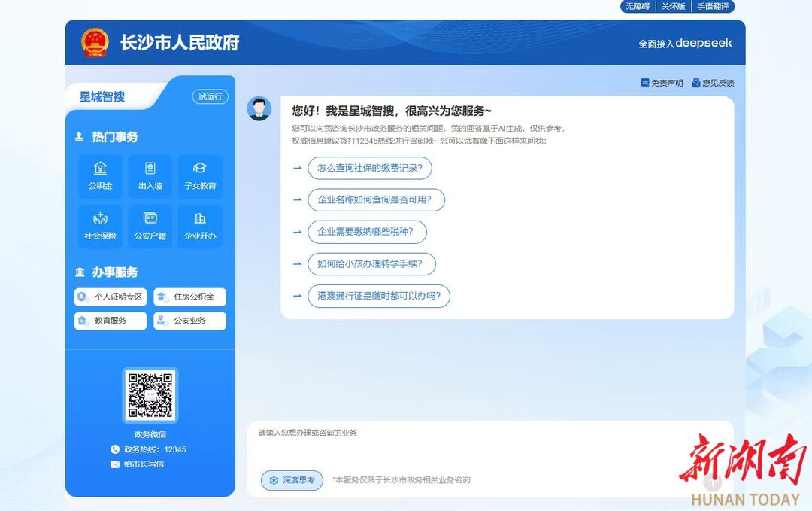812x511 pixels.
Task: Open the 公安业务 service button
Action: point(189,321)
